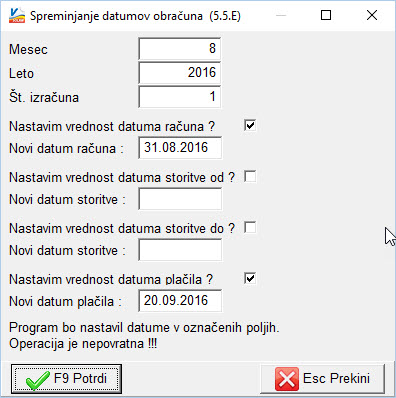Select the Leto field showing 2016
The image size is (396, 398).
coord(179,73)
